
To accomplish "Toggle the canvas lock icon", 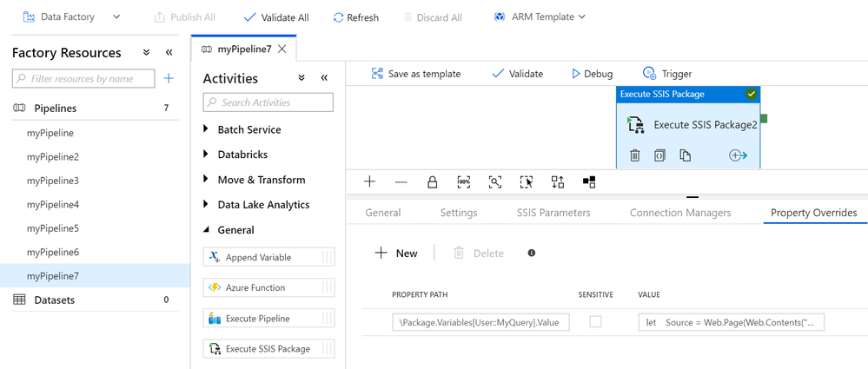I will tap(433, 181).
